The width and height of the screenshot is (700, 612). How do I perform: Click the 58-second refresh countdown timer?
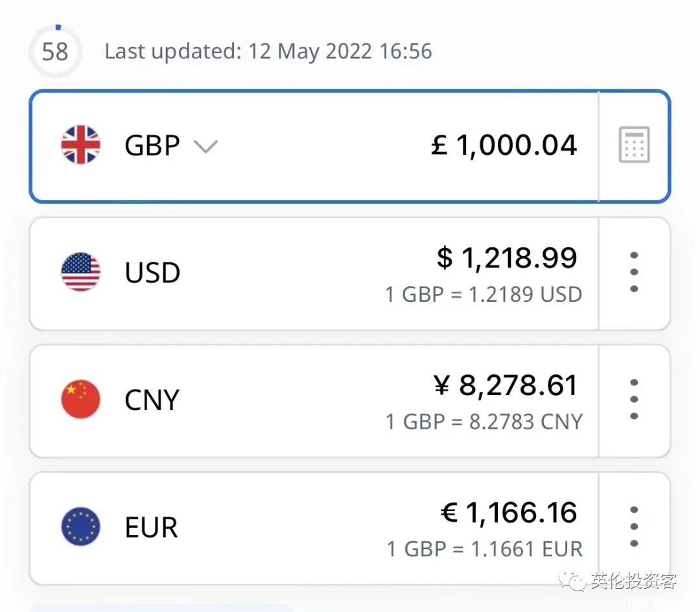click(x=55, y=51)
